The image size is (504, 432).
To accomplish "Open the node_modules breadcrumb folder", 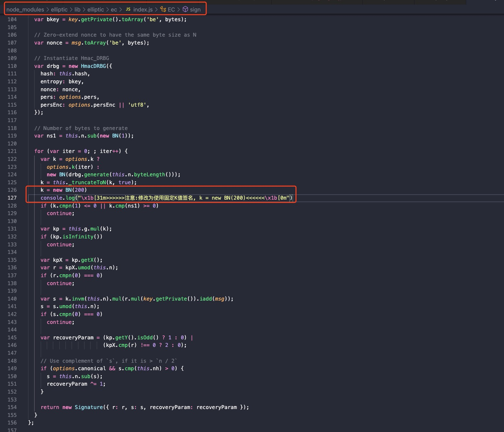I will point(25,9).
